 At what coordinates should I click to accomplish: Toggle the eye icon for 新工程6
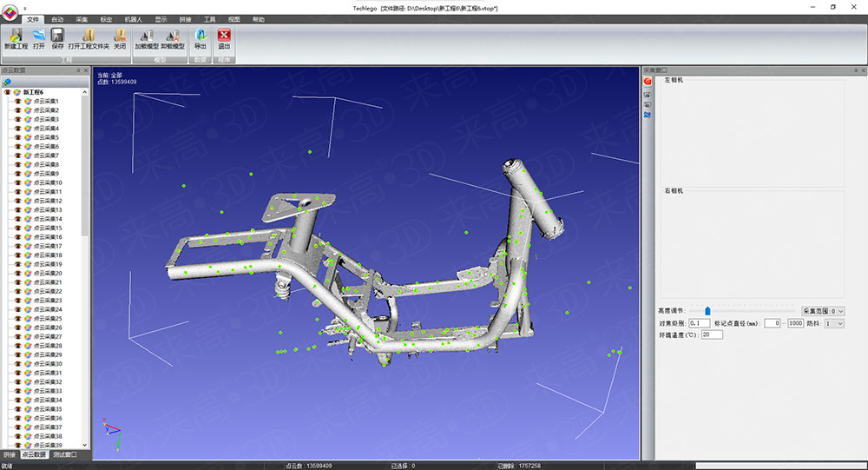[7, 92]
